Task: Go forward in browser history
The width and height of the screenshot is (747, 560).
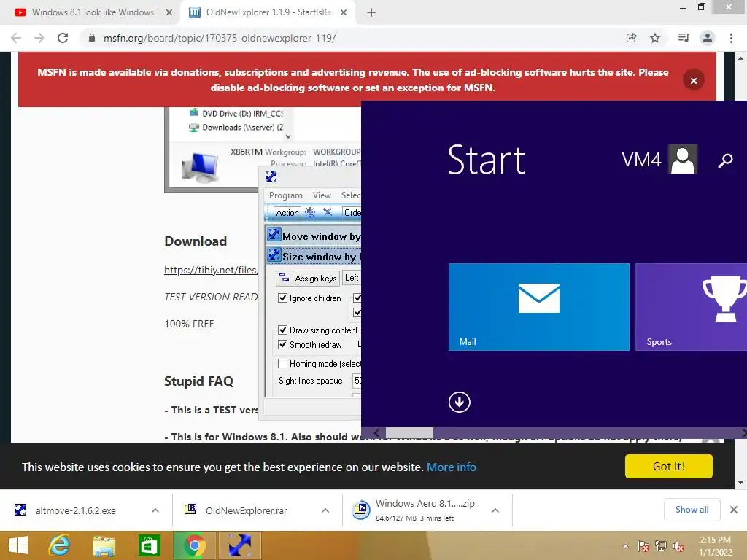Action: (x=39, y=38)
